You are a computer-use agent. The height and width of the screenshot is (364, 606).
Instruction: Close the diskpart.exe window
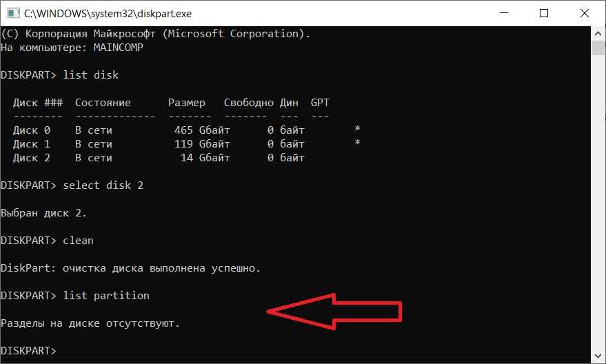pos(582,12)
